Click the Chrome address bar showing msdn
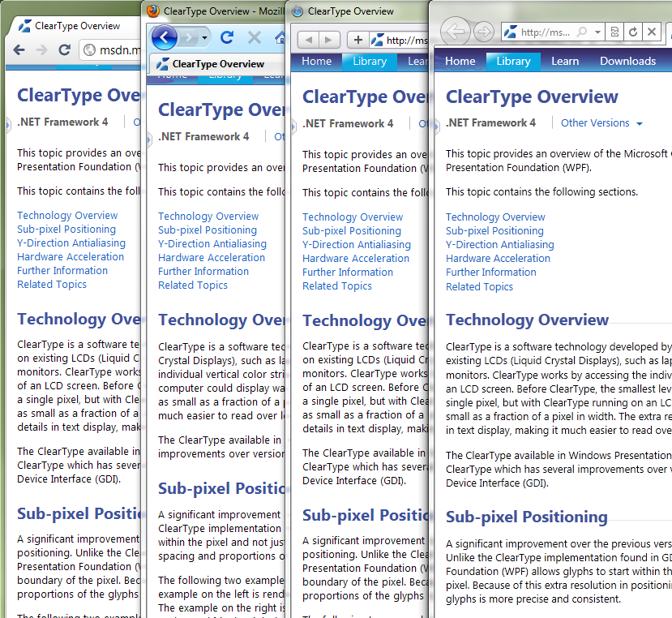The image size is (672, 618). coord(110,50)
